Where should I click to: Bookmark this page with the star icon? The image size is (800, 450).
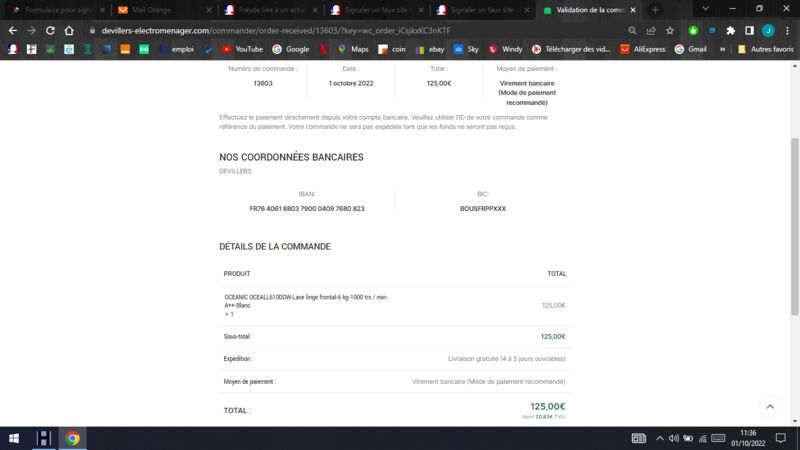pyautogui.click(x=670, y=31)
